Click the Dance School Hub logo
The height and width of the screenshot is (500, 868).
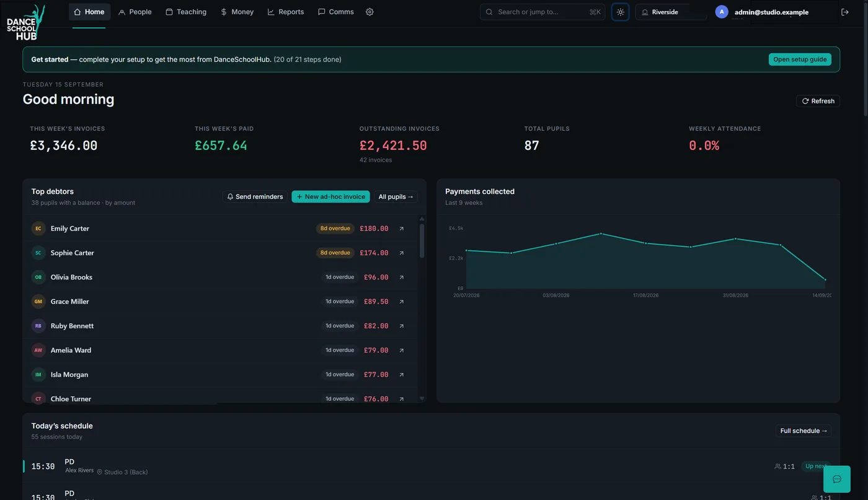tap(25, 22)
